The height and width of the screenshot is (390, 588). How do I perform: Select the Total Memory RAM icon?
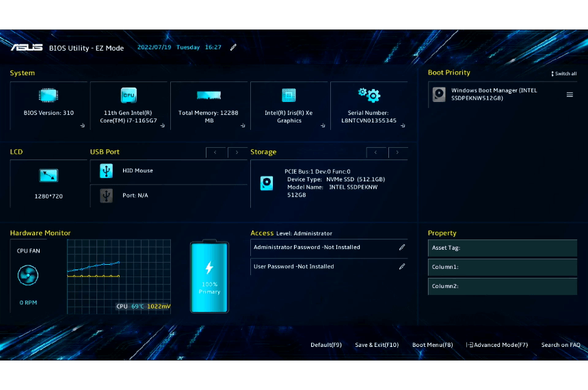(209, 95)
